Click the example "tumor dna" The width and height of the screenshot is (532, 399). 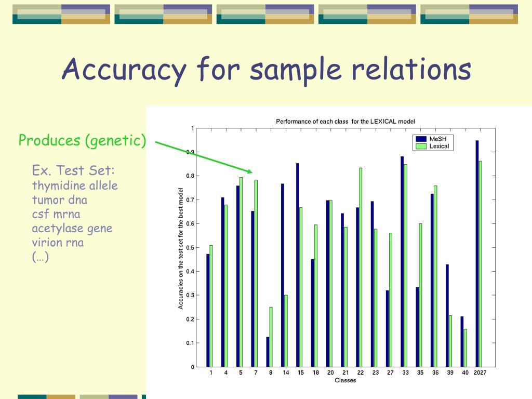point(60,200)
